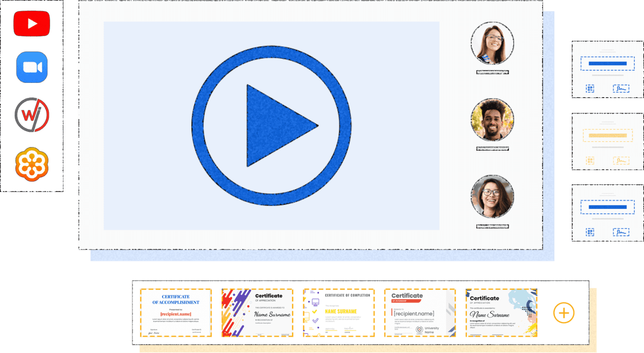Choose the Certificate of Accomplishment template
Screen dimensions: 644x353
coord(176,313)
